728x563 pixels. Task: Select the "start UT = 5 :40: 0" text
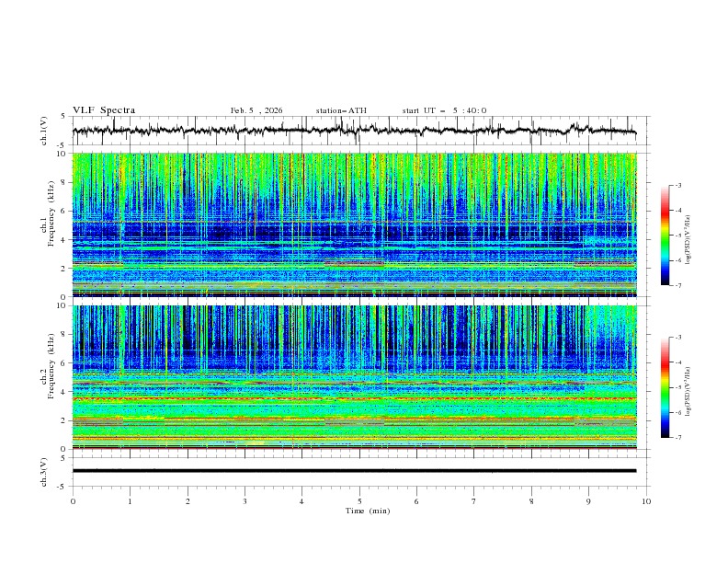click(444, 110)
